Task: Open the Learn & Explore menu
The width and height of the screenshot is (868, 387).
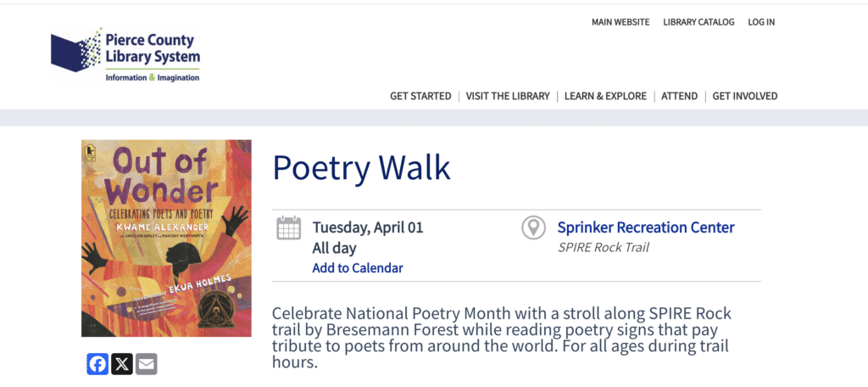Action: coord(605,96)
